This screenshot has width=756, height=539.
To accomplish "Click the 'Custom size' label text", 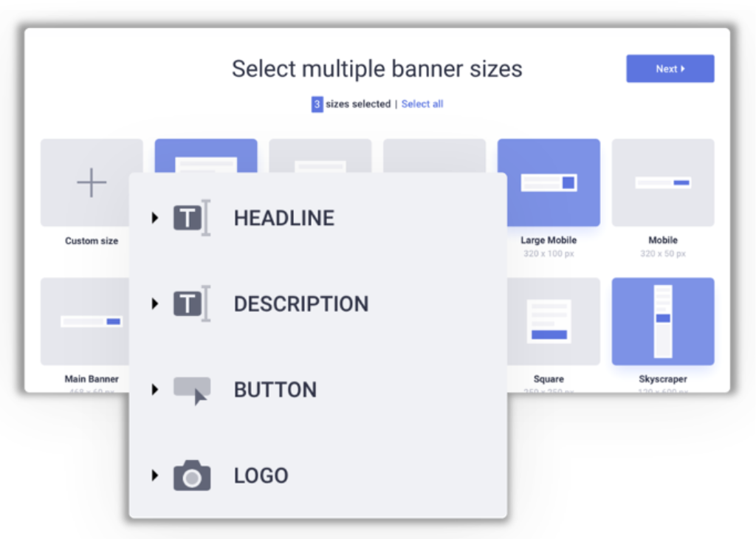I will click(x=92, y=241).
